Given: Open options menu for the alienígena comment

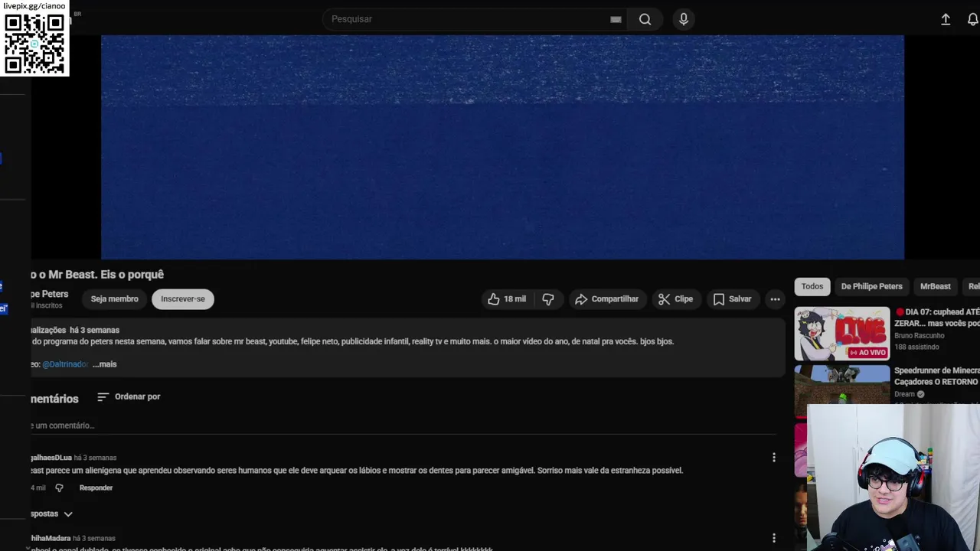Looking at the screenshot, I should (x=774, y=457).
